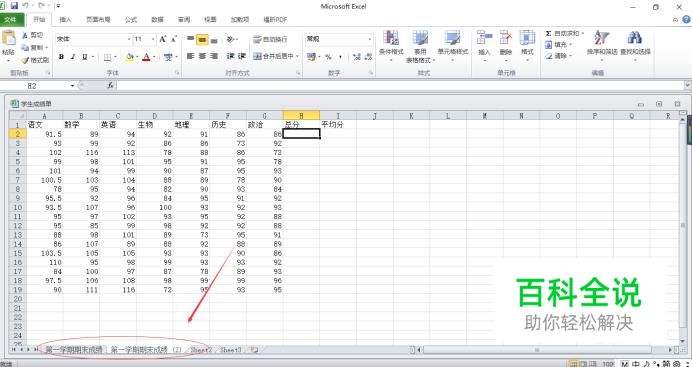The height and width of the screenshot is (367, 692).
Task: Click the Help question mark icon
Action: pyautogui.click(x=686, y=20)
